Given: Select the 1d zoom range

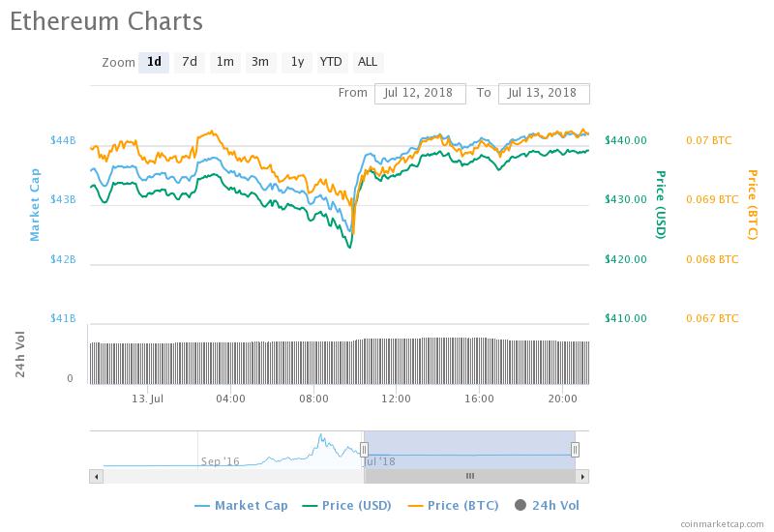Looking at the screenshot, I should tap(154, 62).
